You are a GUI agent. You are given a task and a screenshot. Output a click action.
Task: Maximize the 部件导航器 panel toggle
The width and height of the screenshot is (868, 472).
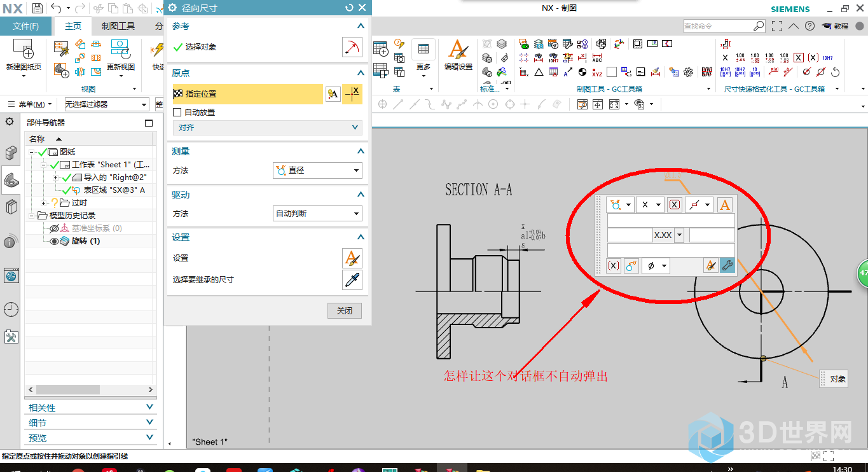pyautogui.click(x=149, y=123)
